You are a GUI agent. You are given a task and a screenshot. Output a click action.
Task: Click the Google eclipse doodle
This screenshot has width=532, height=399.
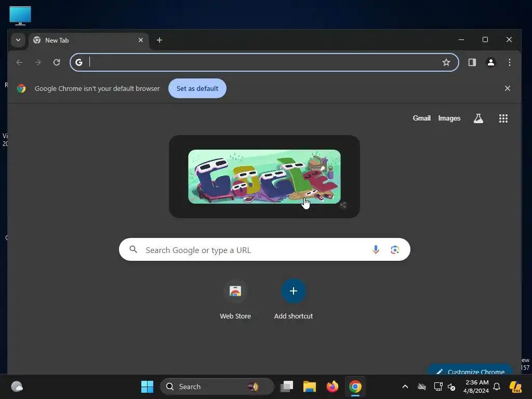coord(264,177)
